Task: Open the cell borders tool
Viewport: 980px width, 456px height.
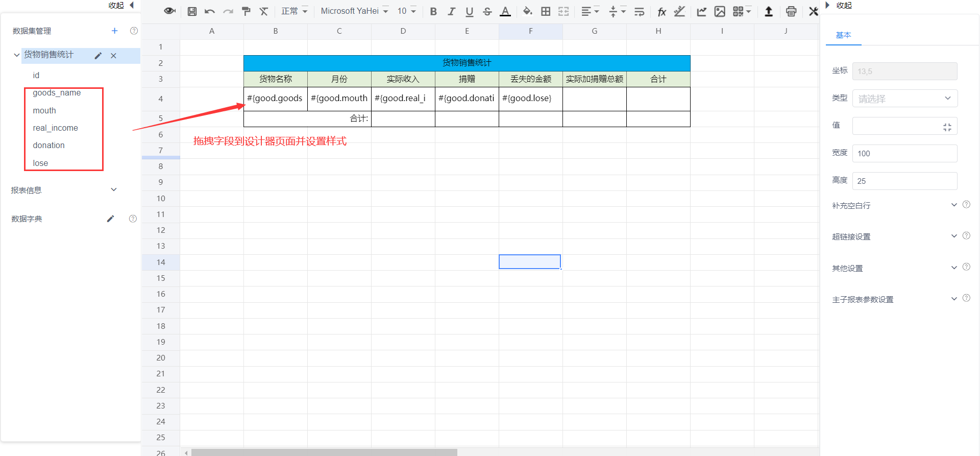Action: [546, 11]
